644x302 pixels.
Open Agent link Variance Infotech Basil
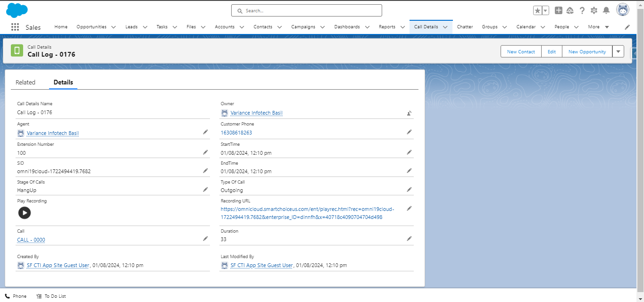pyautogui.click(x=53, y=134)
